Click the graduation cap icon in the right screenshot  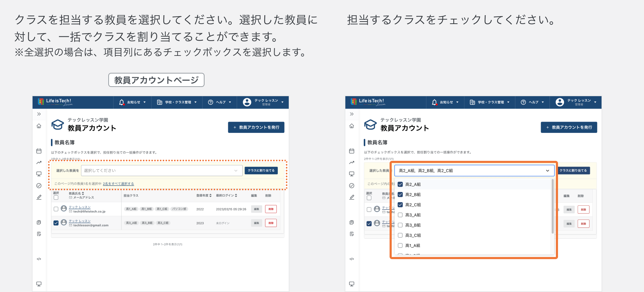pyautogui.click(x=370, y=124)
